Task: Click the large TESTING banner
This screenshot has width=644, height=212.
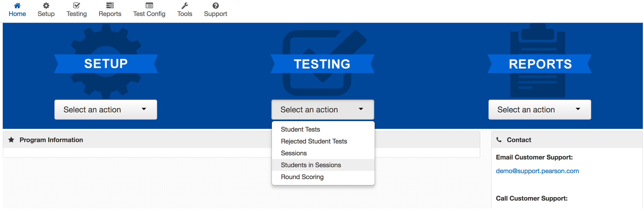Action: (x=322, y=64)
